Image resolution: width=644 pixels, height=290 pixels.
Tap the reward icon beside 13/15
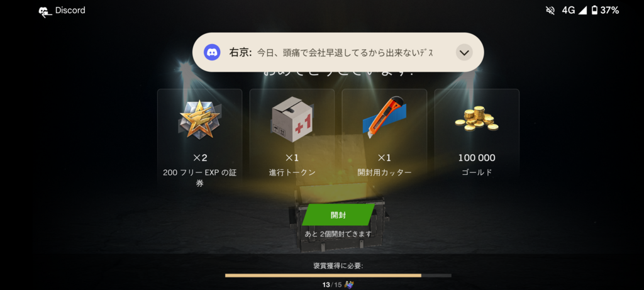click(x=349, y=284)
